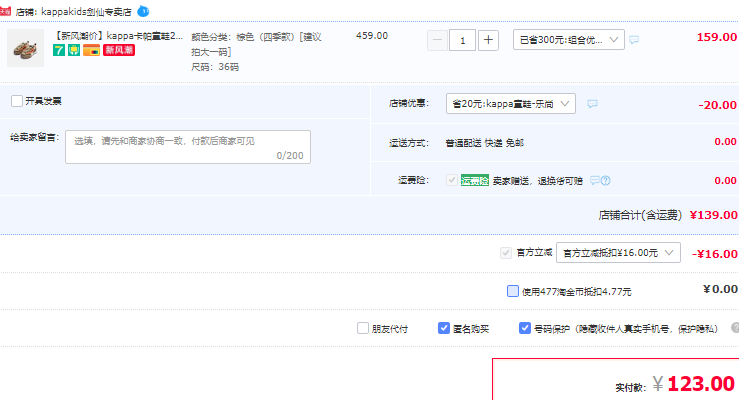739x400 pixels.
Task: Click the chat bubble icon in the 运费险 row
Action: (x=595, y=180)
